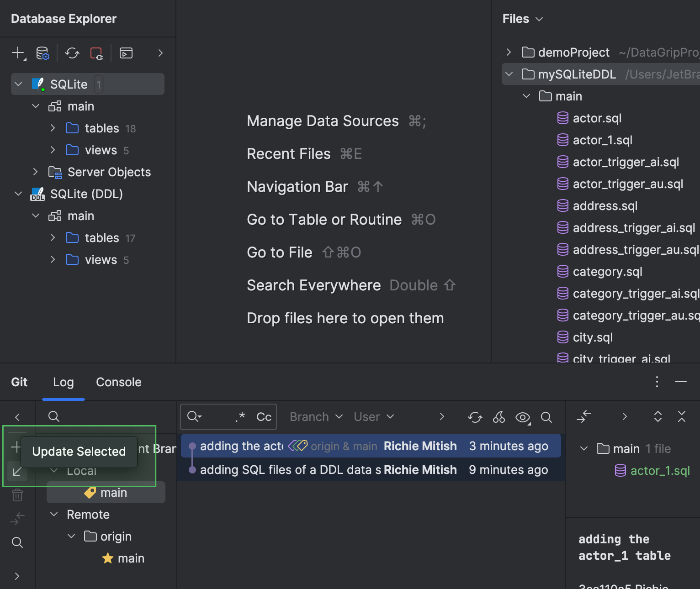Viewport: 700px width, 589px height.
Task: Refresh the Database Explorer with the sync icon
Action: coord(72,53)
